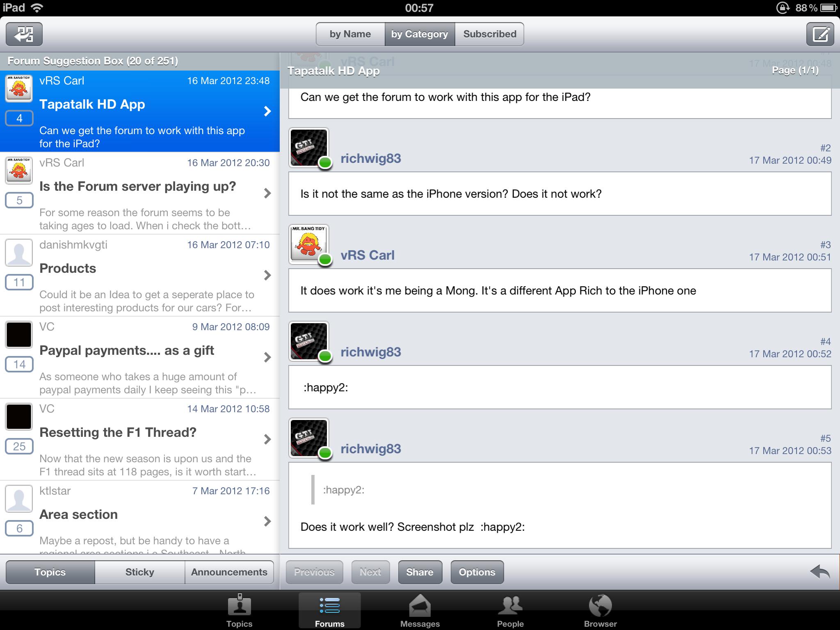Select the Sticky filter segment

140,572
